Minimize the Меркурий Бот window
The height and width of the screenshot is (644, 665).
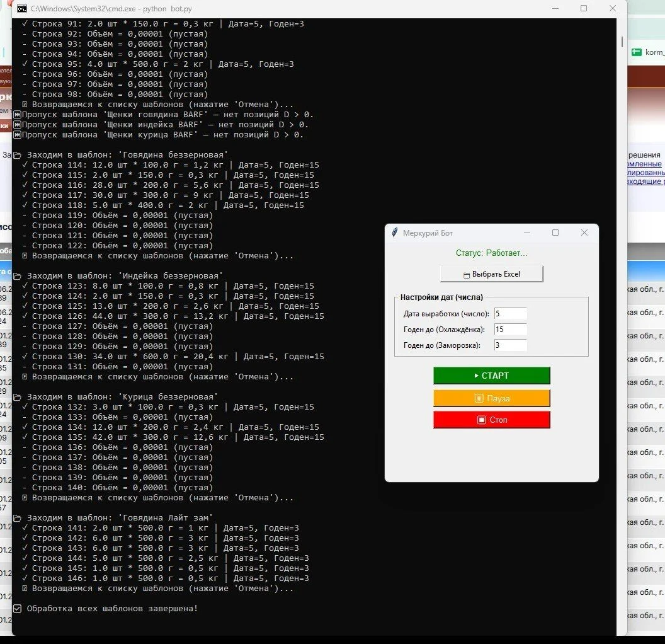[527, 233]
